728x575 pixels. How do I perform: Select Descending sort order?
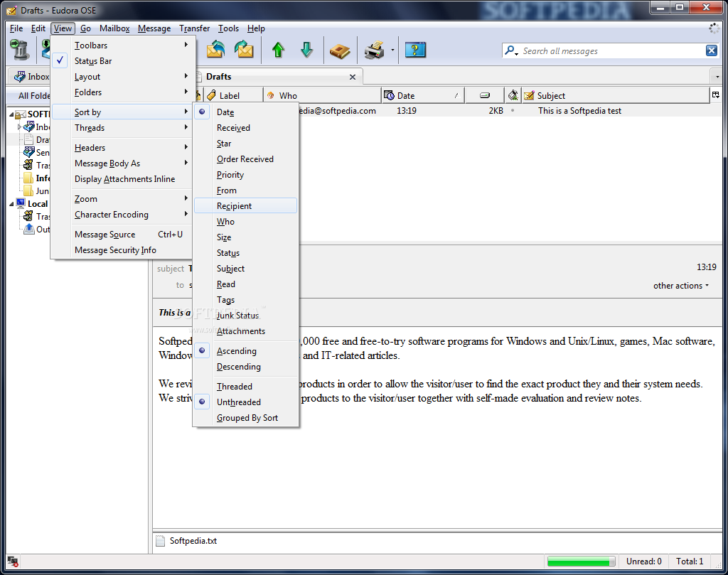pyautogui.click(x=246, y=367)
